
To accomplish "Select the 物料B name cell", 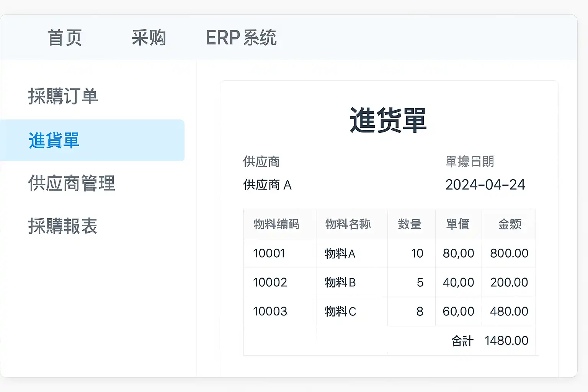I will pyautogui.click(x=340, y=283).
